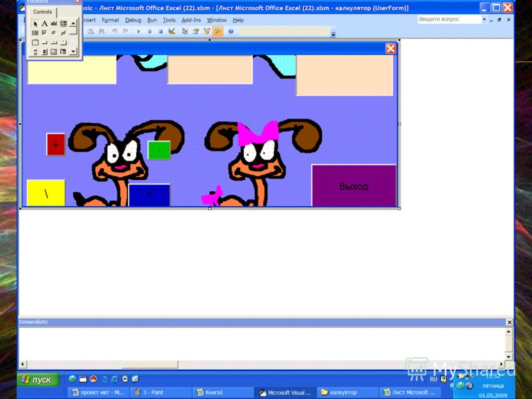Viewport: 532px width, 399px height.
Task: Pick the RefEdit control in Toolbox
Action: click(63, 52)
